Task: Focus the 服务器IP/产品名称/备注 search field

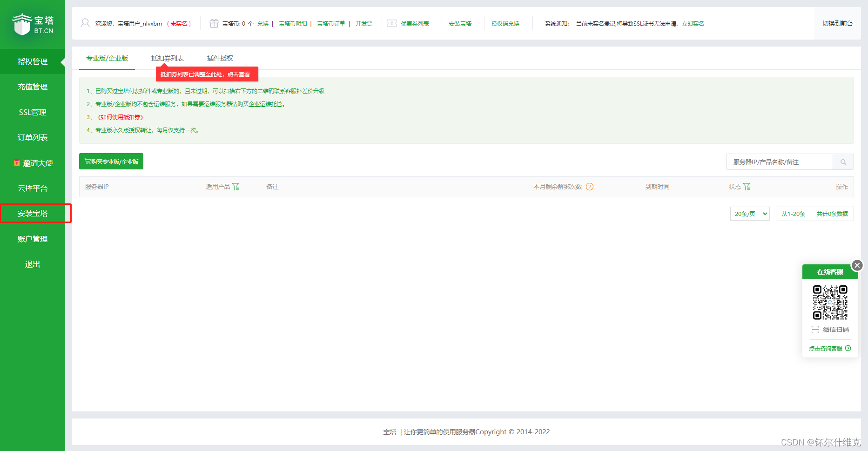Action: [x=780, y=162]
